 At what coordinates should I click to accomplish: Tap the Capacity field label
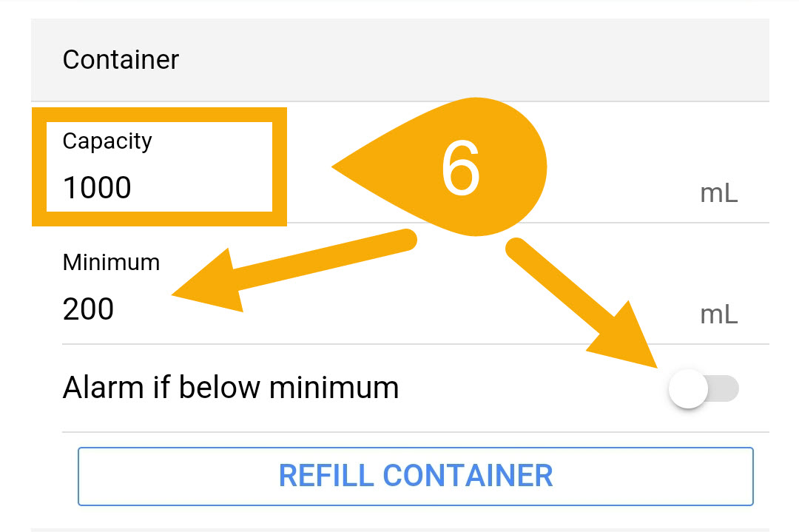coord(107,141)
